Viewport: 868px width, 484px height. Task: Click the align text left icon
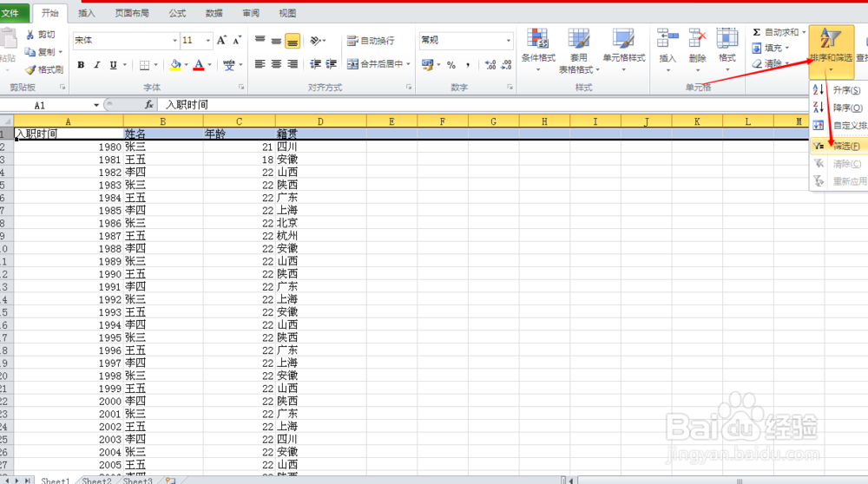tap(260, 64)
